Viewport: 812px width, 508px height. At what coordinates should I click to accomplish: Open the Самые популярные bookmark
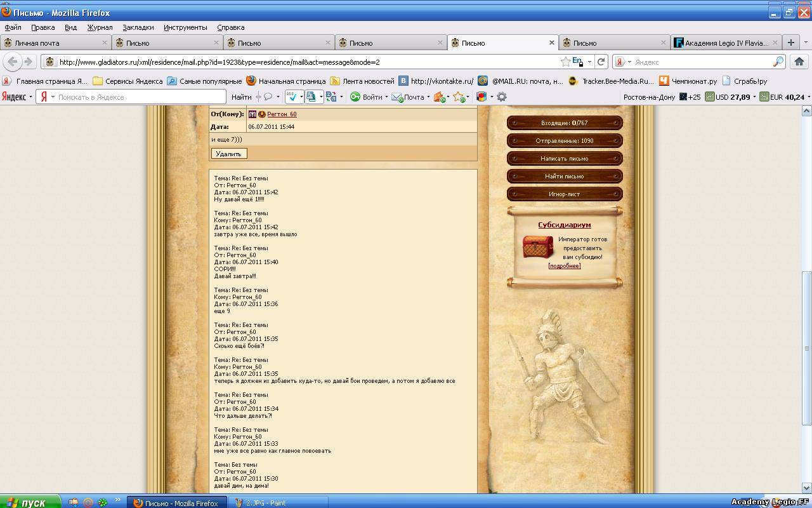tap(204, 81)
